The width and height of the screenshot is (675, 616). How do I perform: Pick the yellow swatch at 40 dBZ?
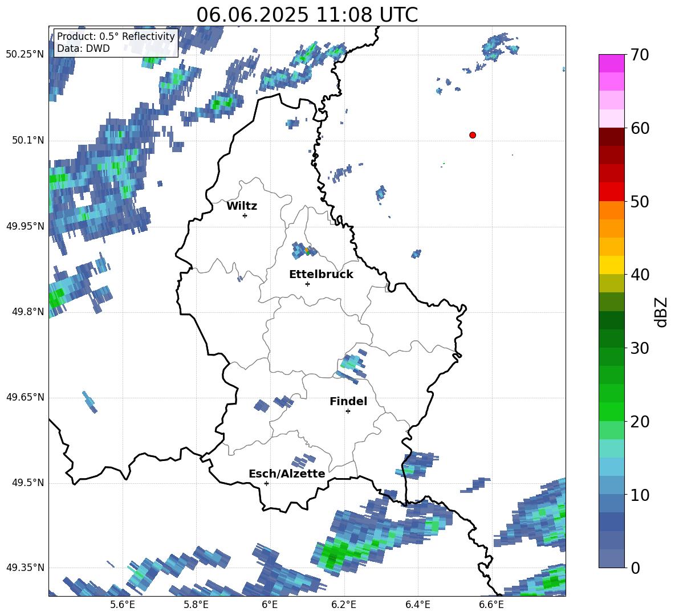click(611, 265)
